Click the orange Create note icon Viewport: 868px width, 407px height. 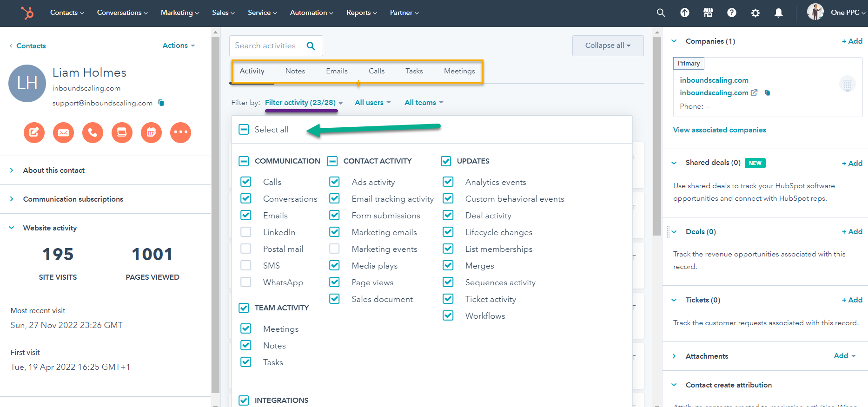point(34,133)
